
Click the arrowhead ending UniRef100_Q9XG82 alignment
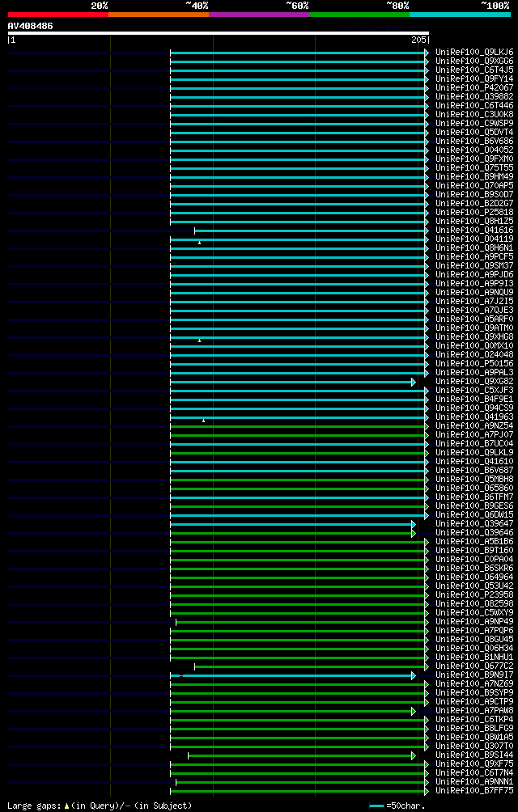[414, 382]
